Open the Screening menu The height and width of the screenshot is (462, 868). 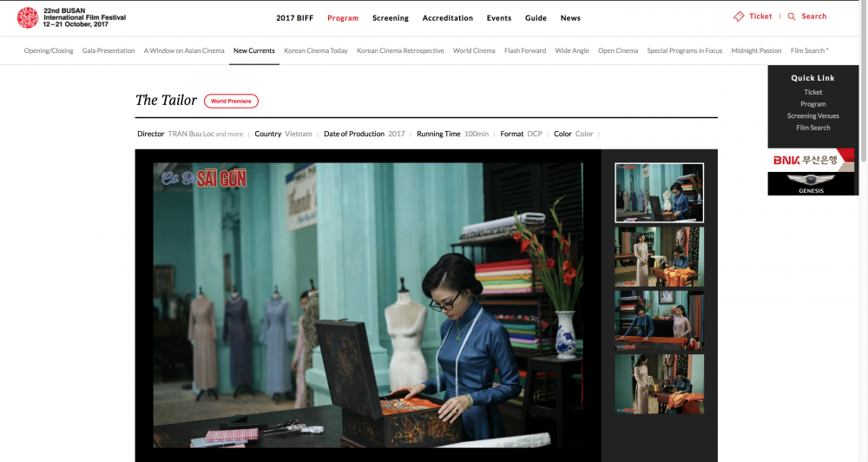(x=391, y=18)
